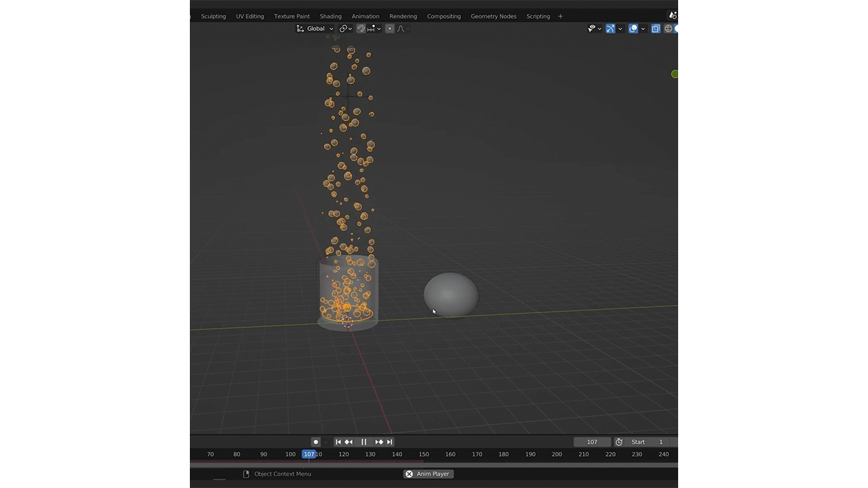
Task: Click the green Y axis gizmo dot
Action: 675,74
